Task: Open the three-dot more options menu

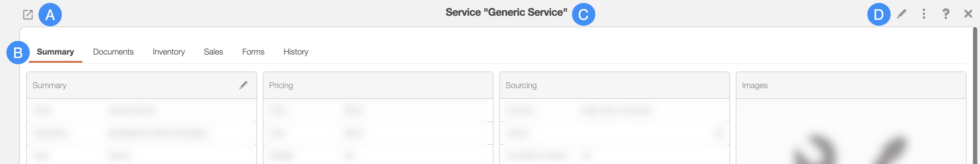Action: click(x=924, y=14)
